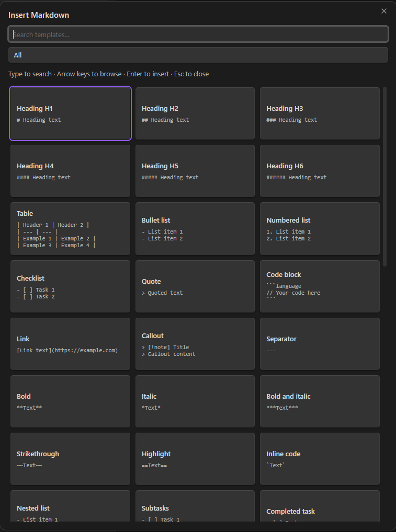Pick the Highlight template card
The image size is (396, 532).
click(195, 459)
